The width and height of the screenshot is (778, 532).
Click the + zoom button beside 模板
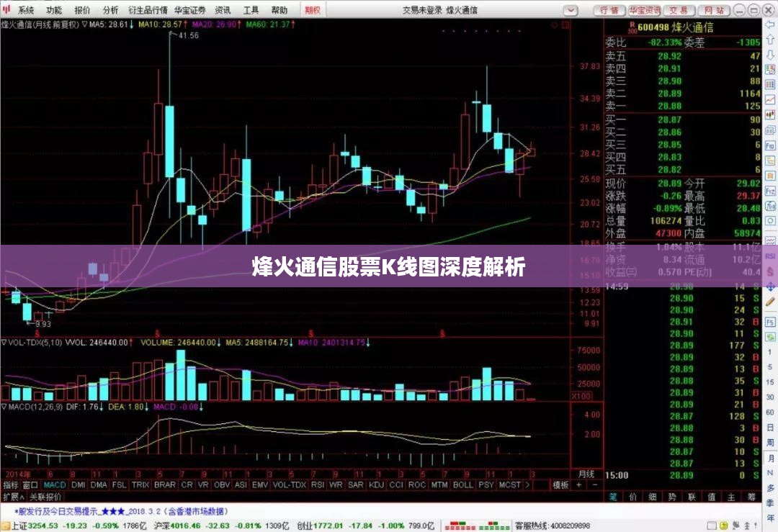[x=578, y=485]
